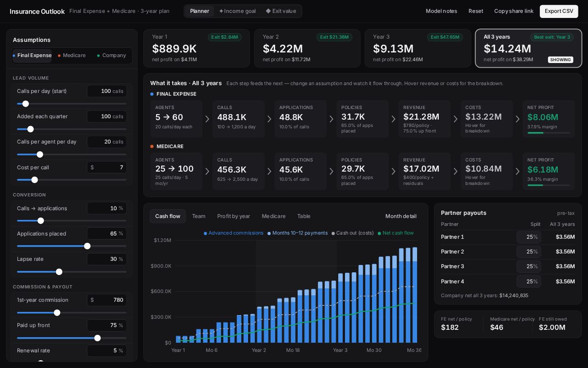Focus the 1st-year commission input
Screen dimensions: 588x368
107,300
